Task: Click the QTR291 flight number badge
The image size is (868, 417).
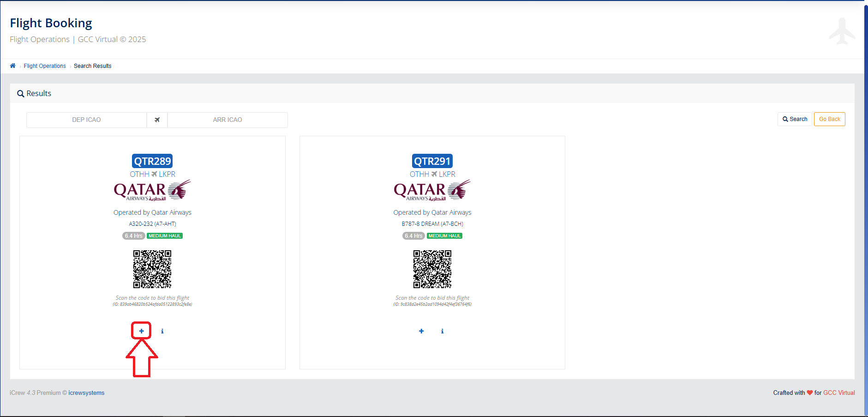Action: pyautogui.click(x=432, y=161)
